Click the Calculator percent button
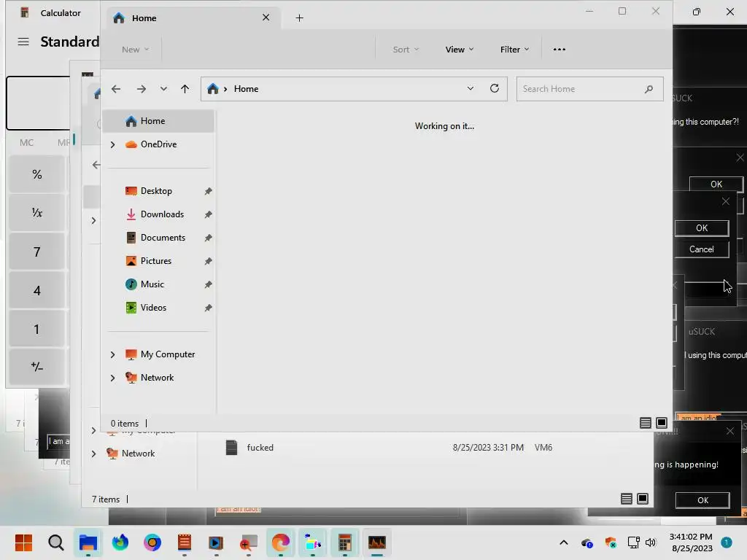 [36, 174]
